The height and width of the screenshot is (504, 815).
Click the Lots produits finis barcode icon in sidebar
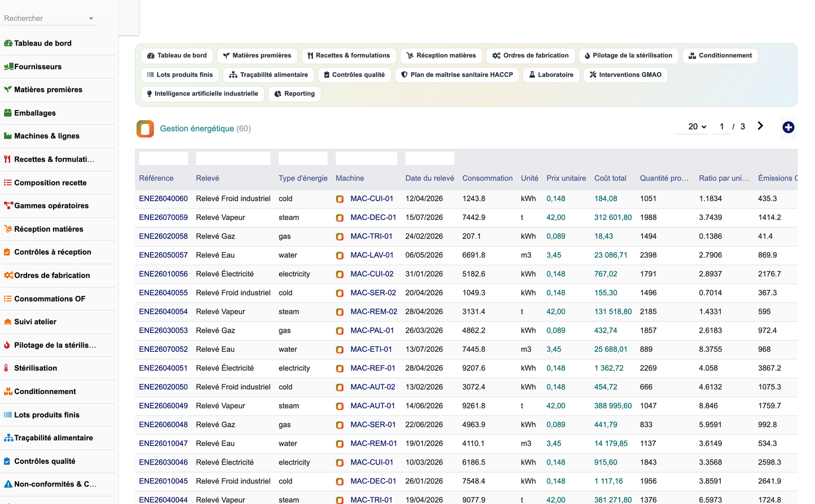pos(8,415)
